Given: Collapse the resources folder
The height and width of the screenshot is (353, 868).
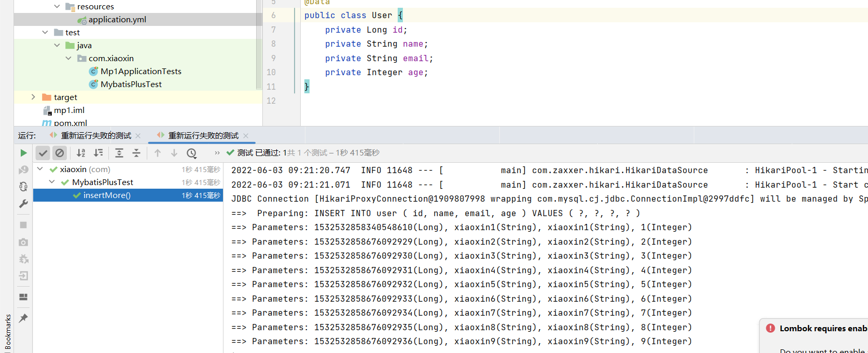Looking at the screenshot, I should click(x=57, y=7).
